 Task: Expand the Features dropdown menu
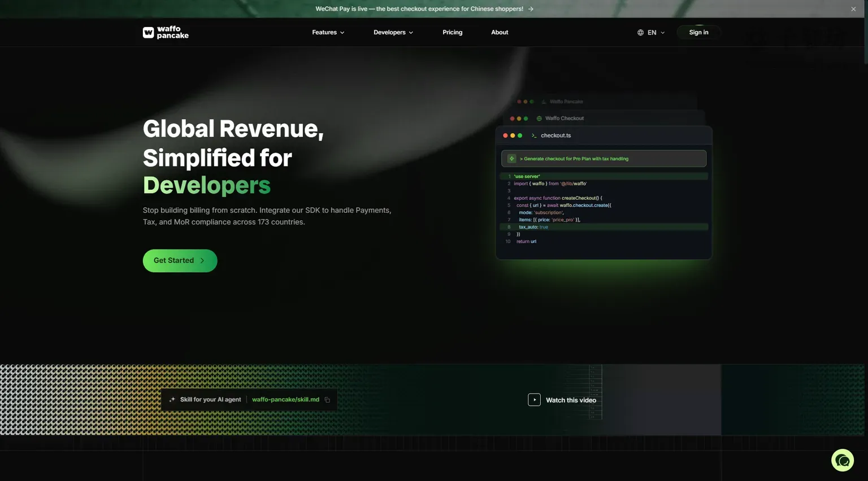[x=328, y=32]
